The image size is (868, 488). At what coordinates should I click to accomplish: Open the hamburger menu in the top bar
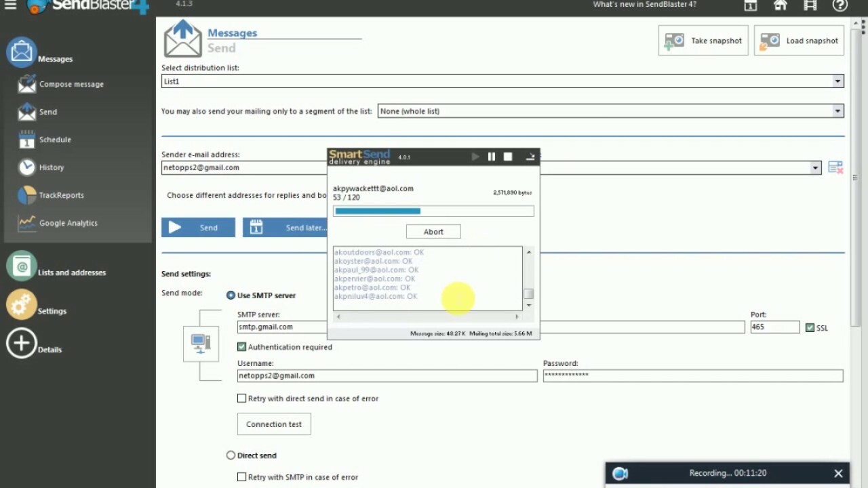(10, 5)
